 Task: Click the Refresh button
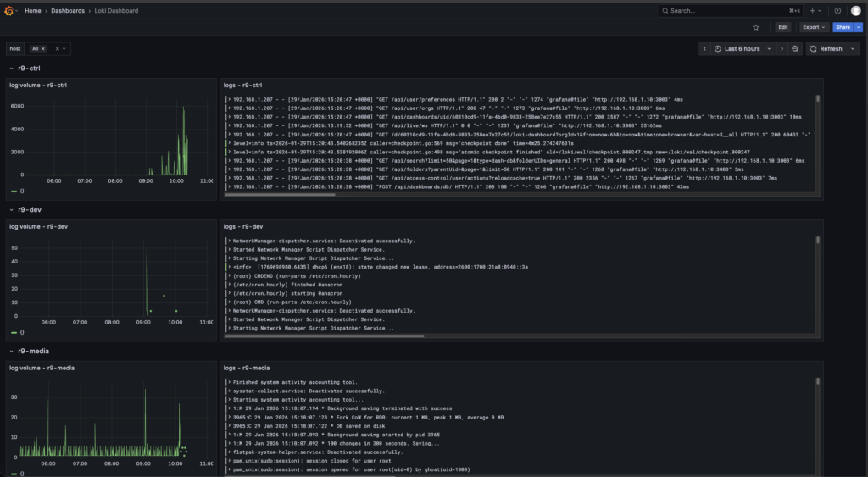(826, 49)
